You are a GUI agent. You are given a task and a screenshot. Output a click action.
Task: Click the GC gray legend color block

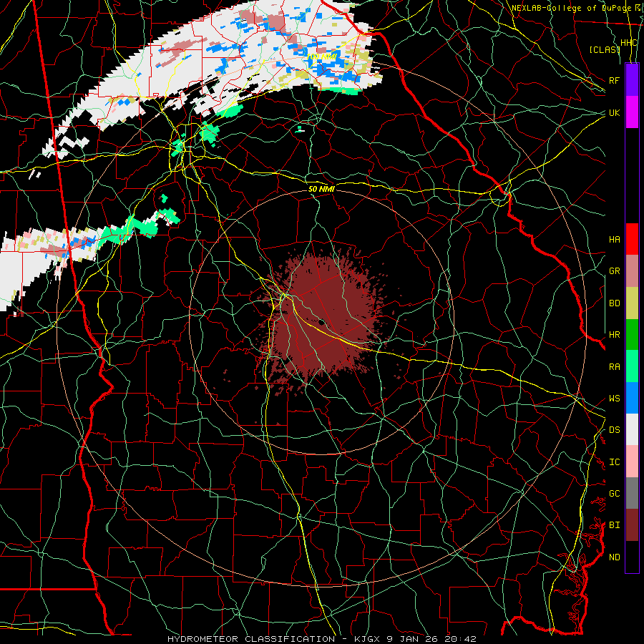click(632, 493)
